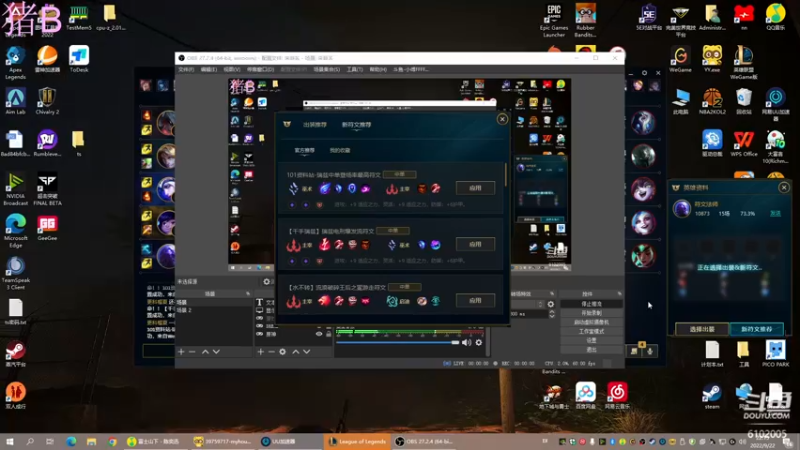Remove selected scene with minus icon

pos(192,352)
